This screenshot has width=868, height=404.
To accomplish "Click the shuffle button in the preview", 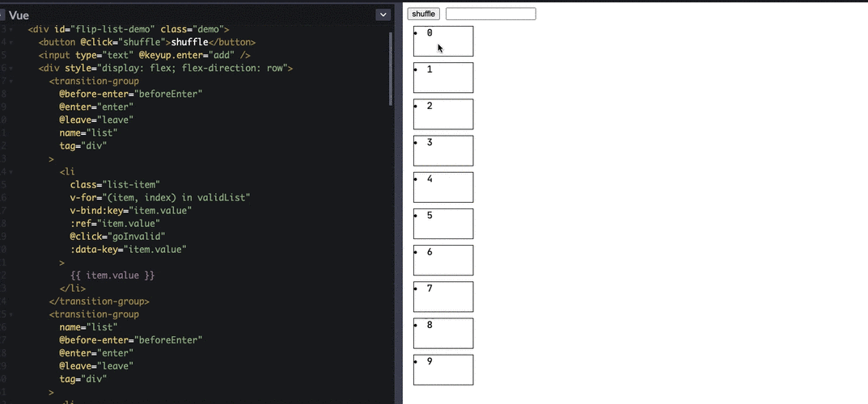I will tap(423, 14).
